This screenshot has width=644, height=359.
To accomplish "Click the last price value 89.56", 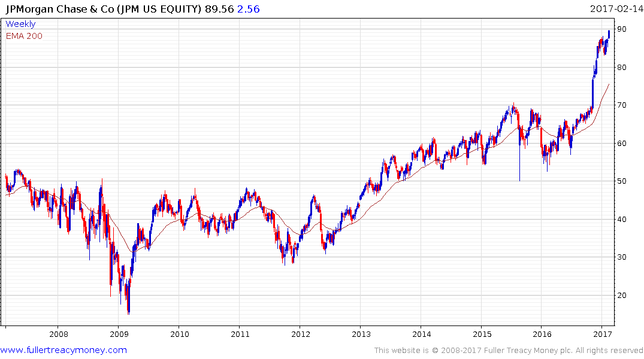I will point(219,9).
